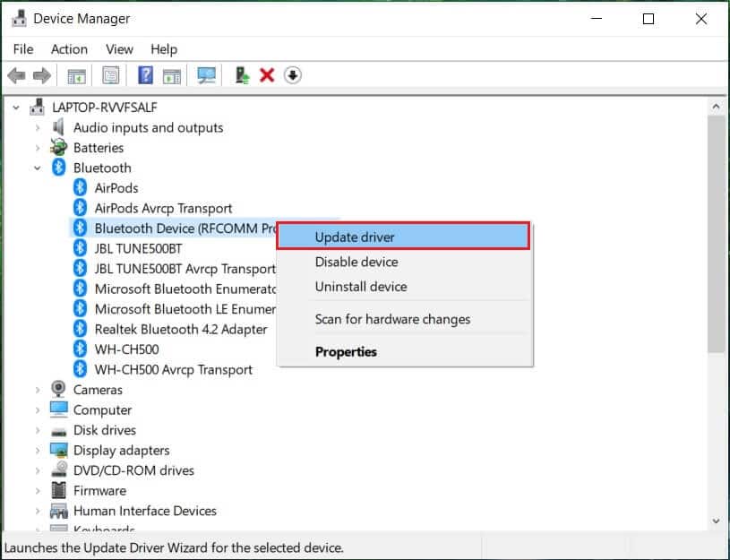
Task: Open the Action menu
Action: pos(69,49)
